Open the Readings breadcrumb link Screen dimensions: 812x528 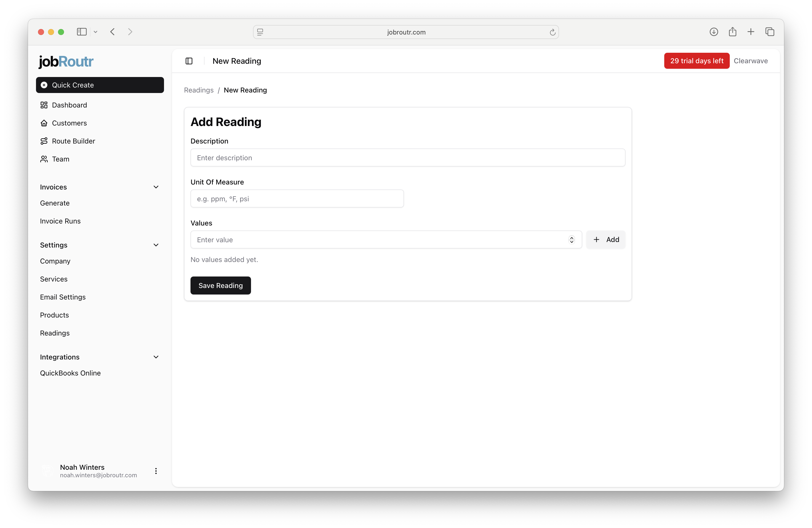point(198,90)
